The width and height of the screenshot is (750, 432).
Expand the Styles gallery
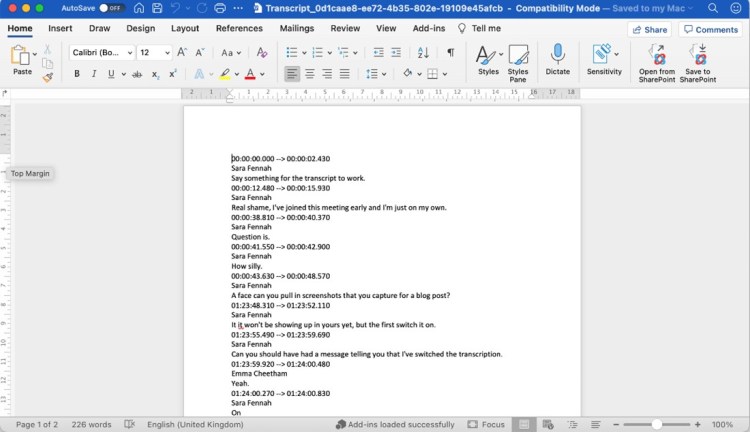[488, 59]
